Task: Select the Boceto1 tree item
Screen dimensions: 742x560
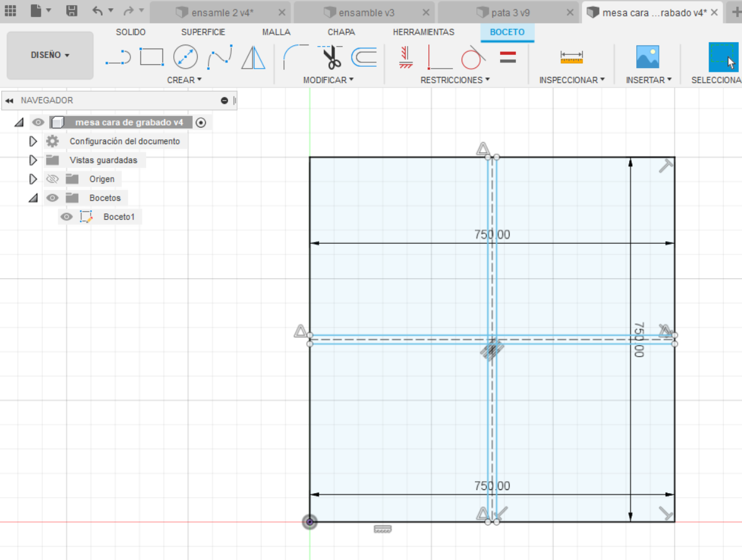Action: coord(119,217)
